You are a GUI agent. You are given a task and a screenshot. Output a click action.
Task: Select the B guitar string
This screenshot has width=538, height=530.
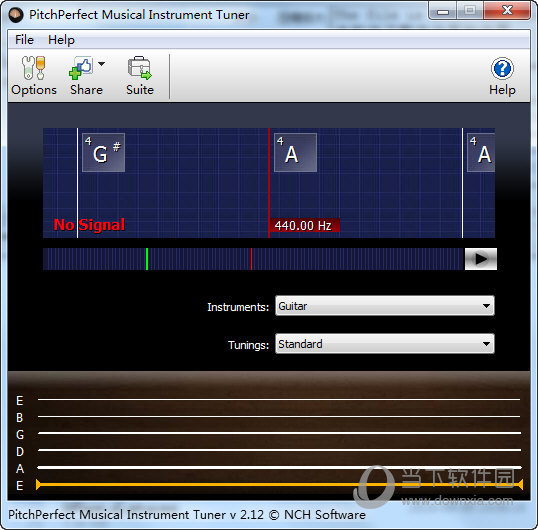[x=279, y=416]
